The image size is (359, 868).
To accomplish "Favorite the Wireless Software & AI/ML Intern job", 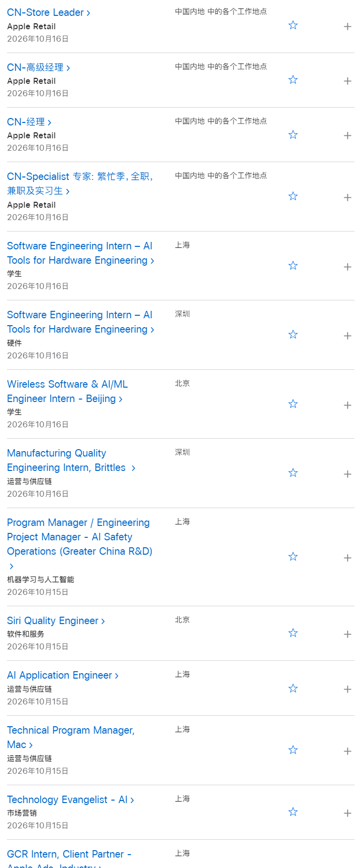I will (x=293, y=404).
